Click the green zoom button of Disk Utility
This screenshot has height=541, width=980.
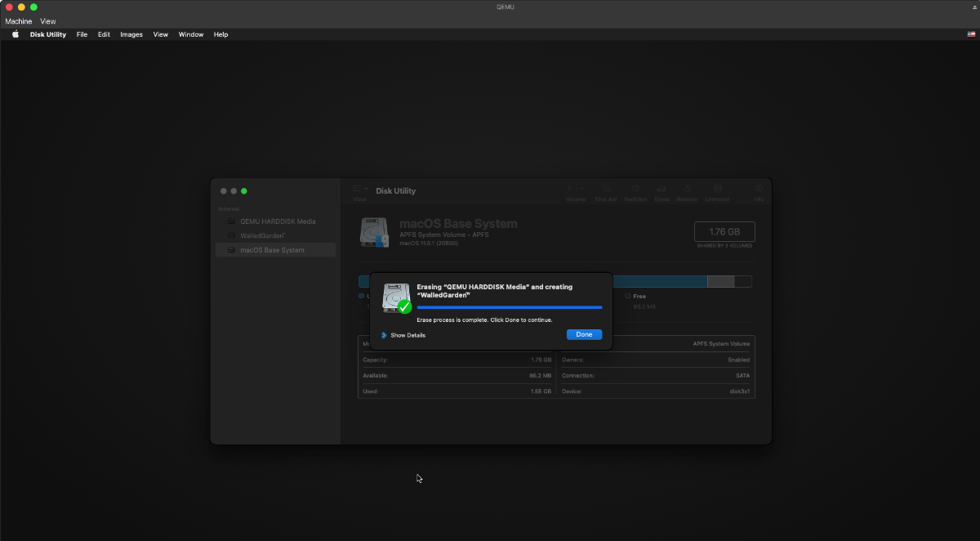243,190
